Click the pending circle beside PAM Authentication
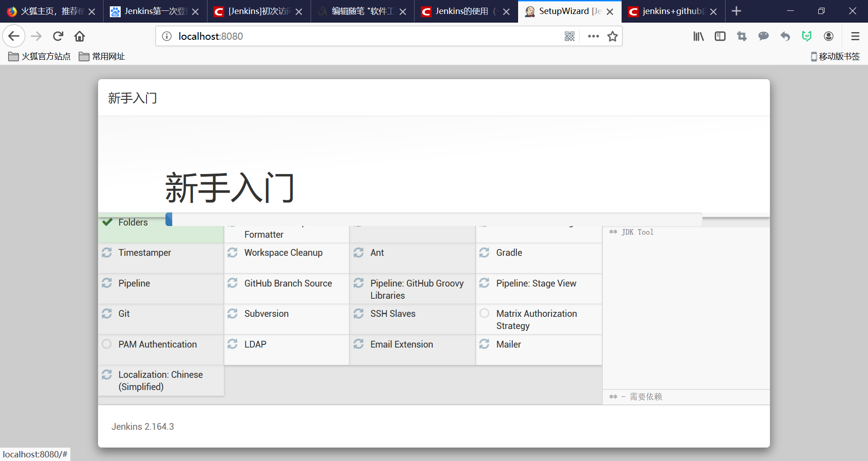Image resolution: width=868 pixels, height=461 pixels. pos(107,344)
